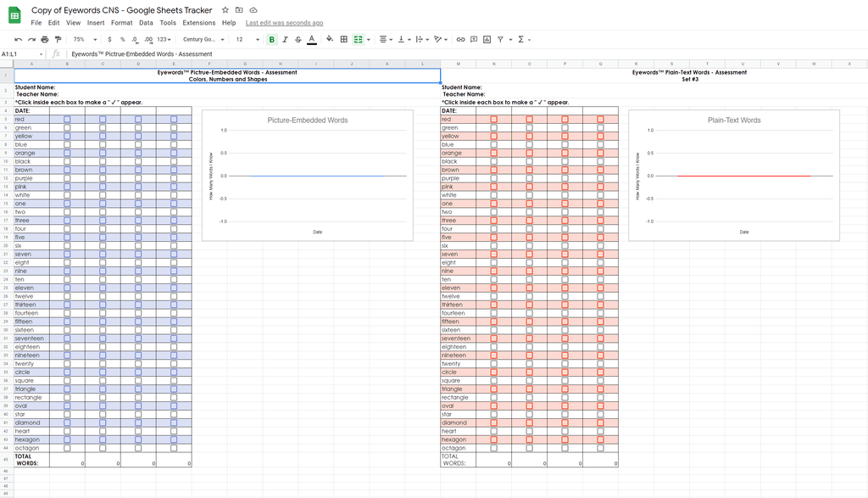Open the text color picker

(312, 39)
